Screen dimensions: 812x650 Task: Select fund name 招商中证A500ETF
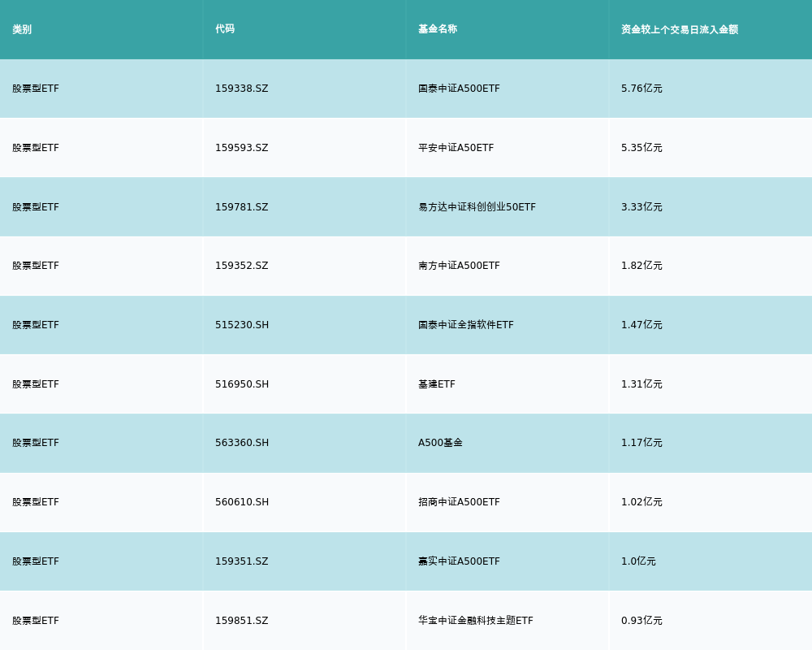click(x=459, y=502)
